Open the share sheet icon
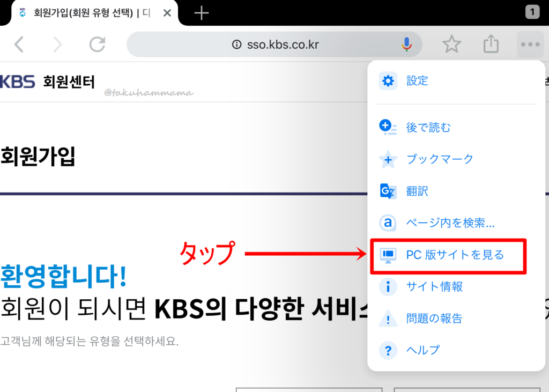Image resolution: width=549 pixels, height=392 pixels. [x=491, y=44]
